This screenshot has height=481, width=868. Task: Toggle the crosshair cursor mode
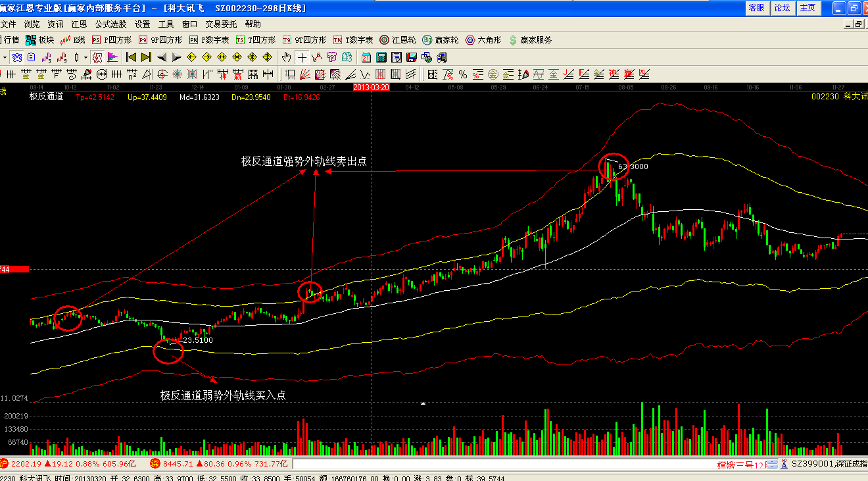point(302,57)
